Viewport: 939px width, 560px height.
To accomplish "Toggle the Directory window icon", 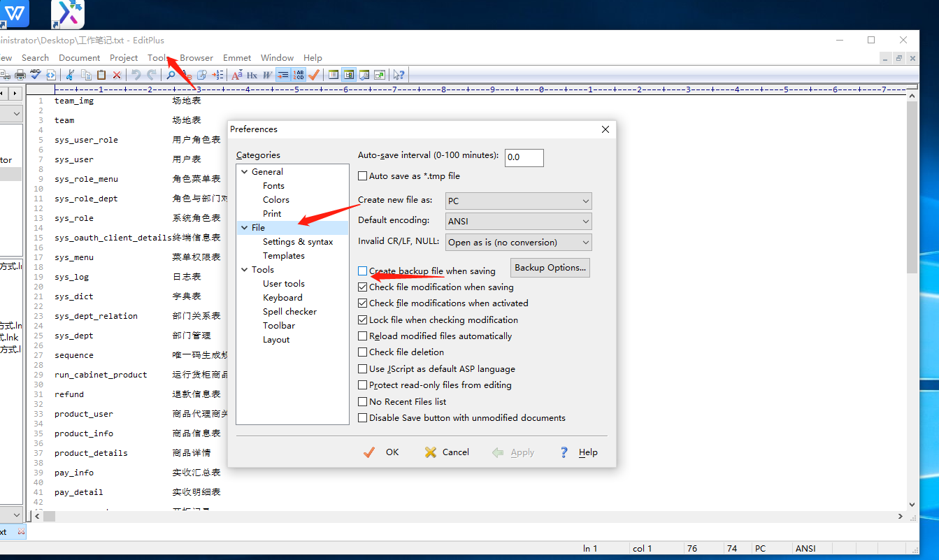I will pyautogui.click(x=334, y=75).
